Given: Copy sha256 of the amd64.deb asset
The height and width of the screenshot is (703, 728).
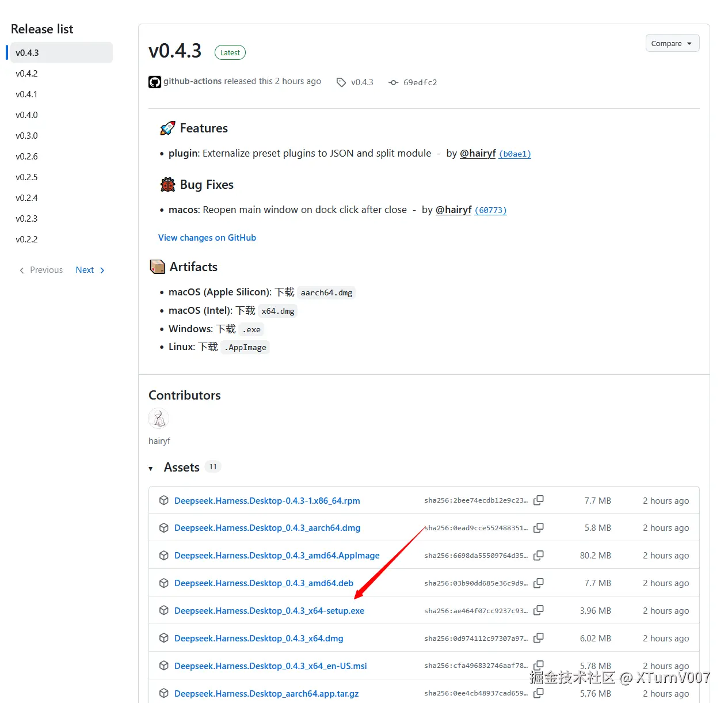Looking at the screenshot, I should coord(539,583).
